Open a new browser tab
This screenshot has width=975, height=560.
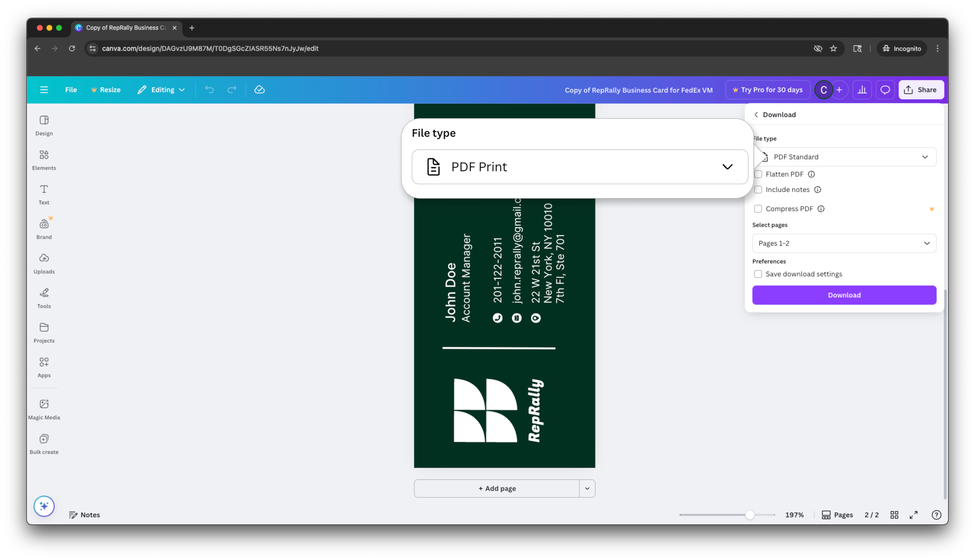tap(192, 28)
